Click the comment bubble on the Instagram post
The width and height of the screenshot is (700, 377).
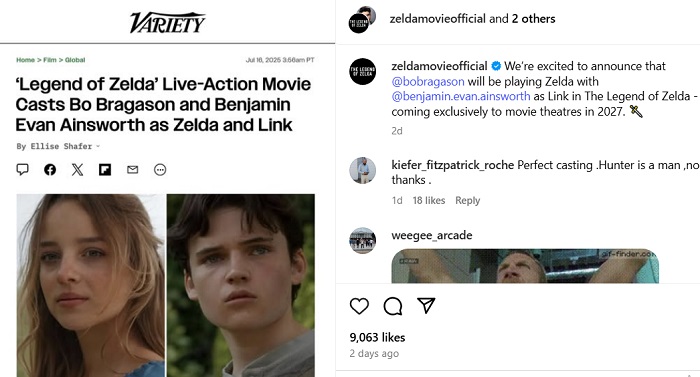click(393, 306)
